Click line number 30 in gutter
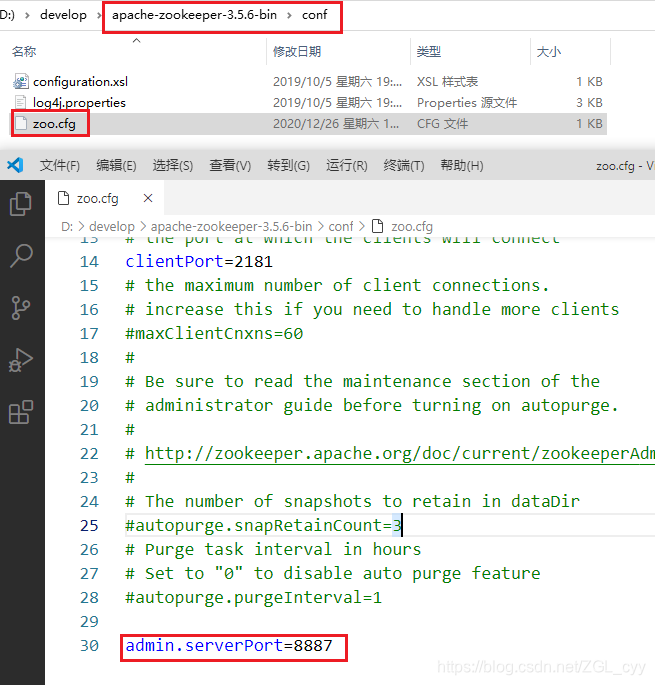The image size is (655, 685). click(89, 646)
